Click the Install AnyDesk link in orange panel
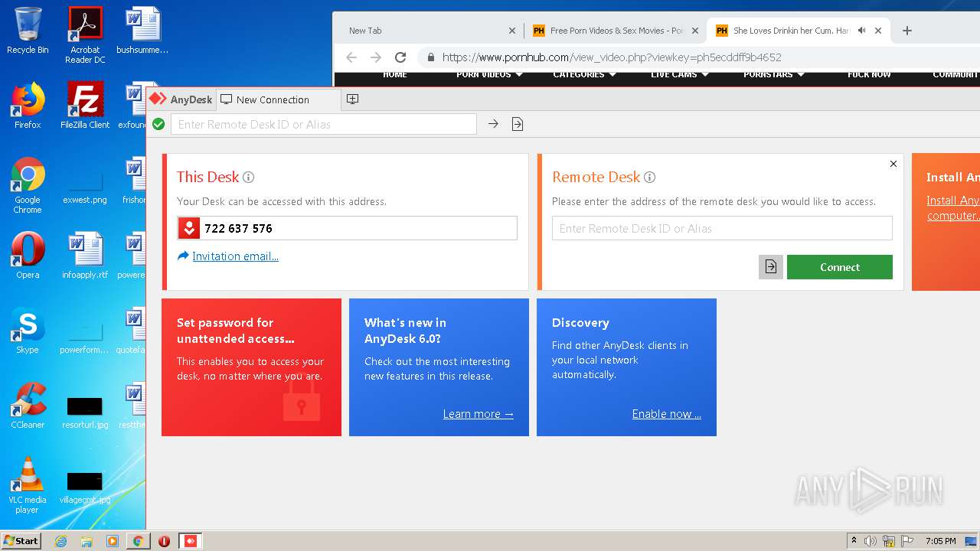 [x=952, y=208]
